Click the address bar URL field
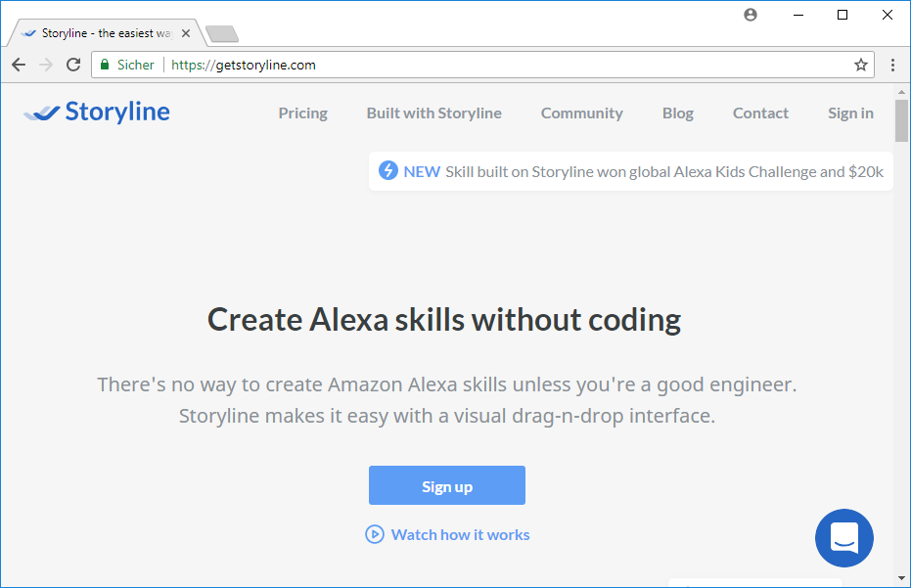Screen dimensions: 911x588 [489, 65]
